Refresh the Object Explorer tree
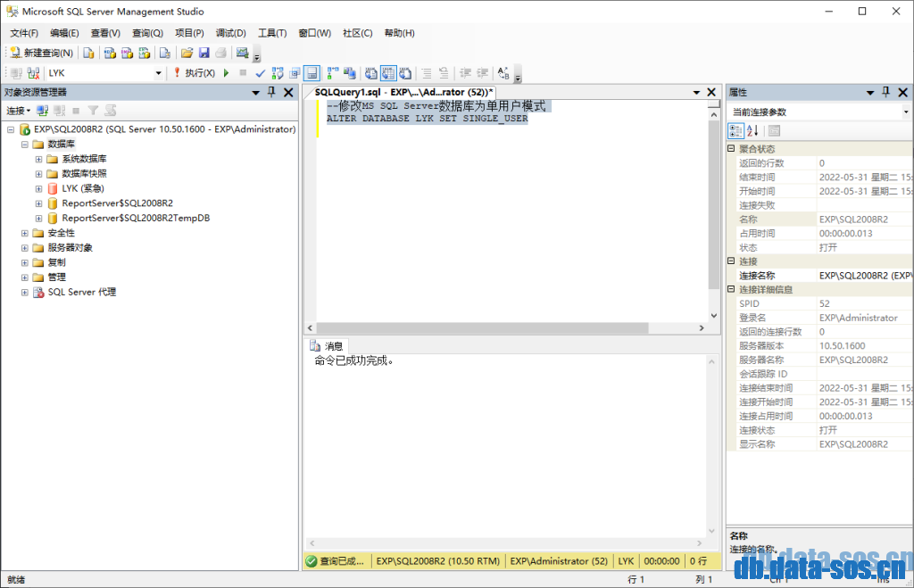The image size is (914, 588). [110, 110]
